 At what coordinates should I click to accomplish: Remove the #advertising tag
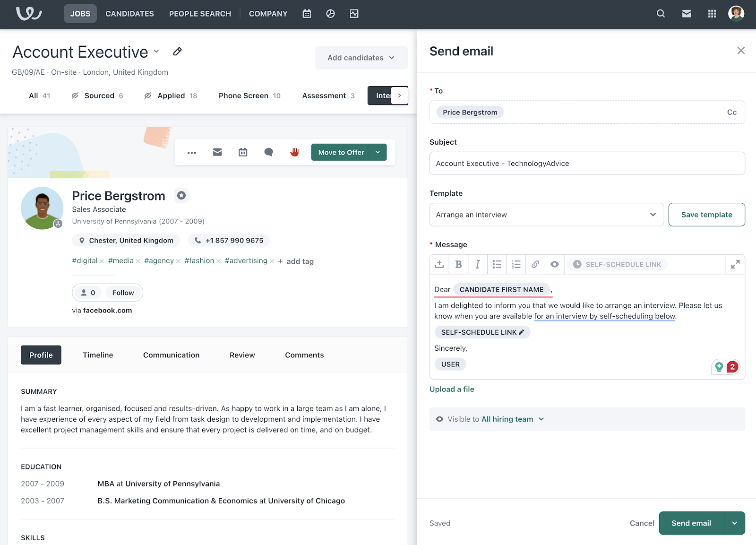point(272,261)
